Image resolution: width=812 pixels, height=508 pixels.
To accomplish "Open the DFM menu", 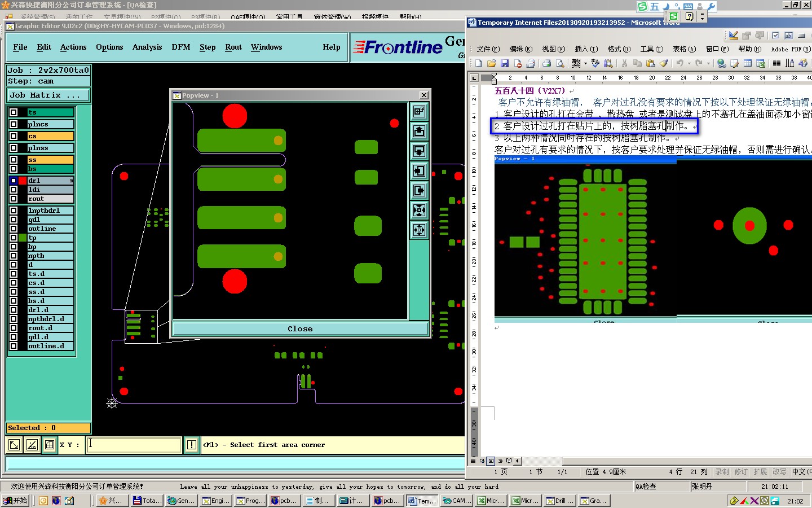I will 181,47.
